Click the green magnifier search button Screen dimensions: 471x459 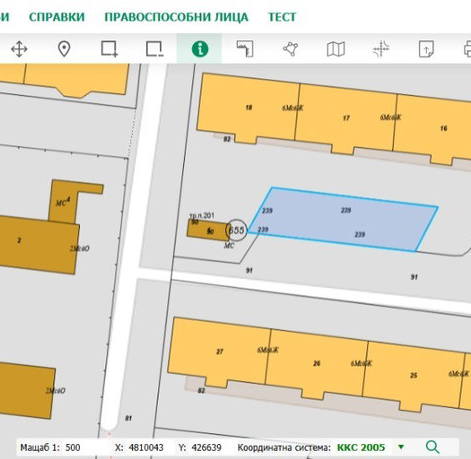pos(433,447)
